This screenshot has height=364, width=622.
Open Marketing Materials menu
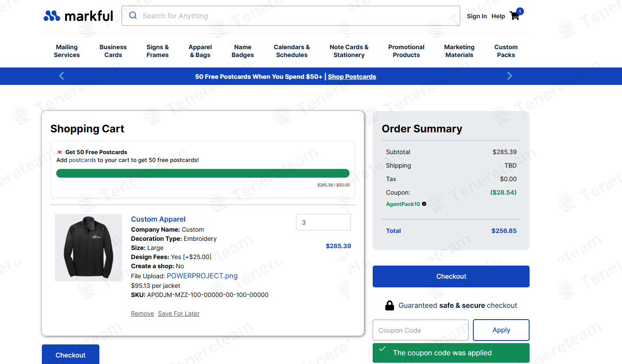459,51
